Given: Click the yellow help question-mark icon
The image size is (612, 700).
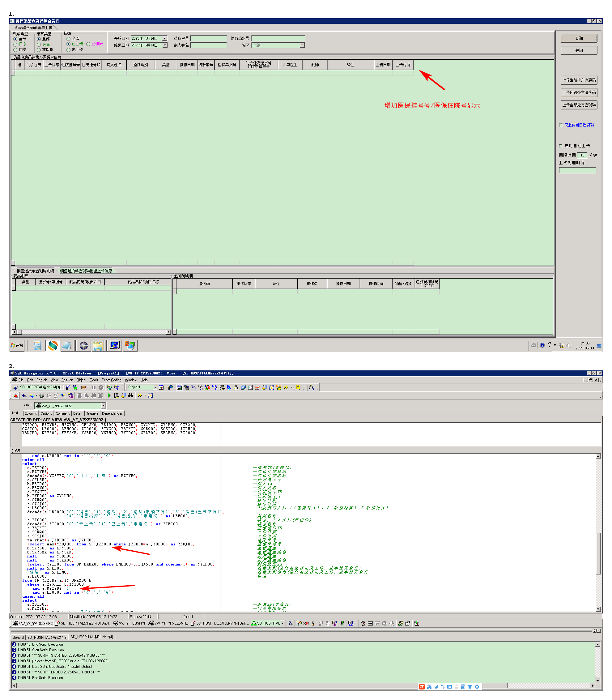Looking at the screenshot, I should (x=298, y=387).
